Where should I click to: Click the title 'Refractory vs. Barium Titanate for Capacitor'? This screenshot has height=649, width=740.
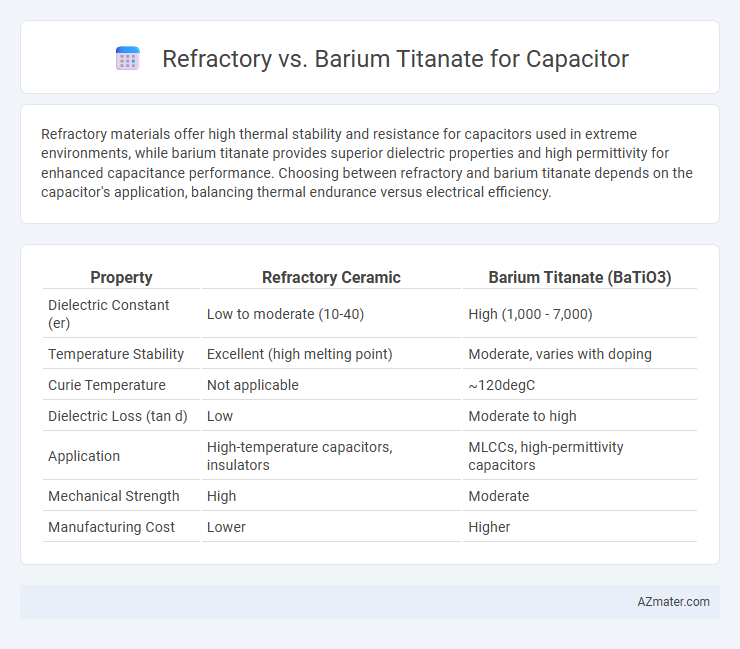click(x=395, y=59)
